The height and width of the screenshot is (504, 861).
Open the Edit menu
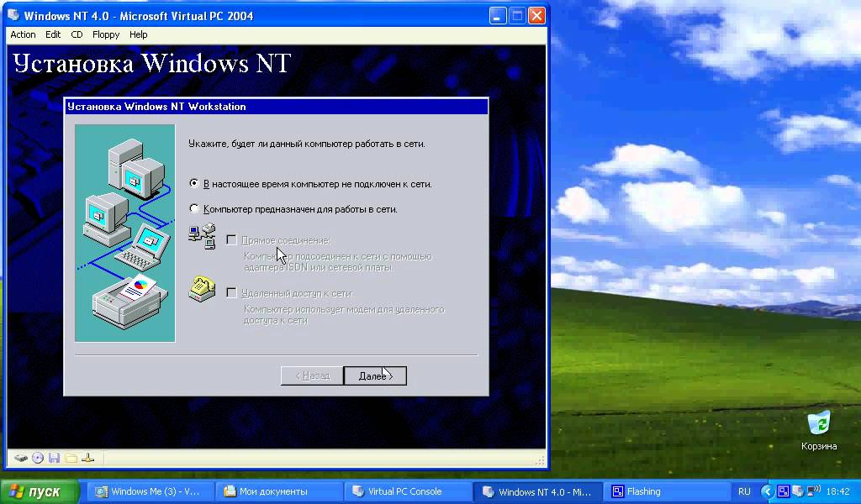tap(53, 34)
